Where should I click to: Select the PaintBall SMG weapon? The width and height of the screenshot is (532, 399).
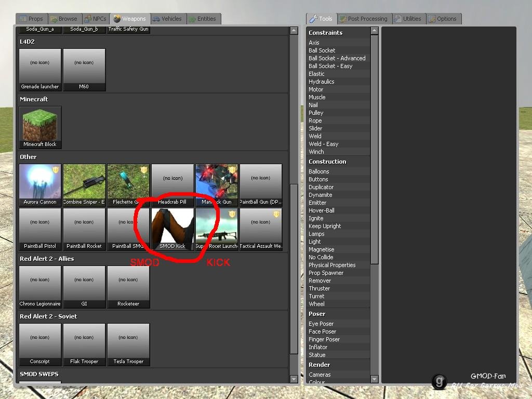128,229
